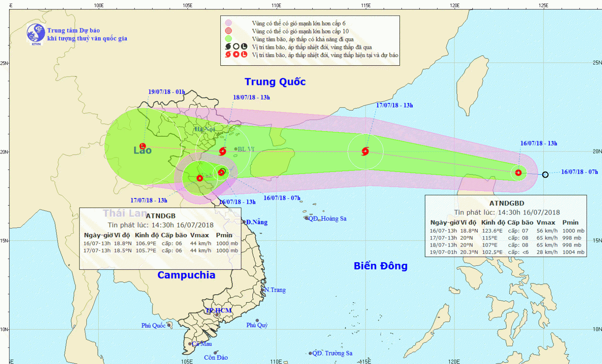Click the TP.HCM city label
602x364 pixels.
(x=219, y=310)
